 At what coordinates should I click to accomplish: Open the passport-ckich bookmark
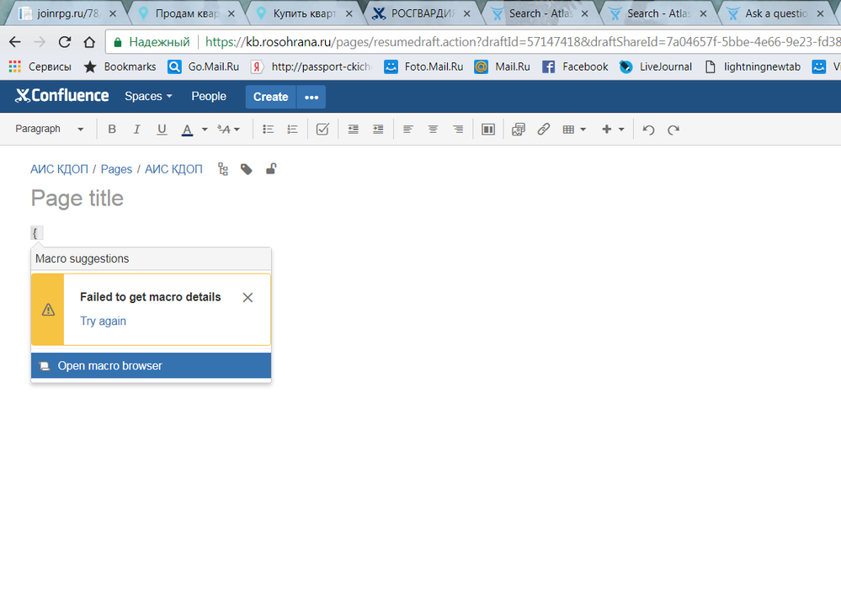(x=311, y=66)
